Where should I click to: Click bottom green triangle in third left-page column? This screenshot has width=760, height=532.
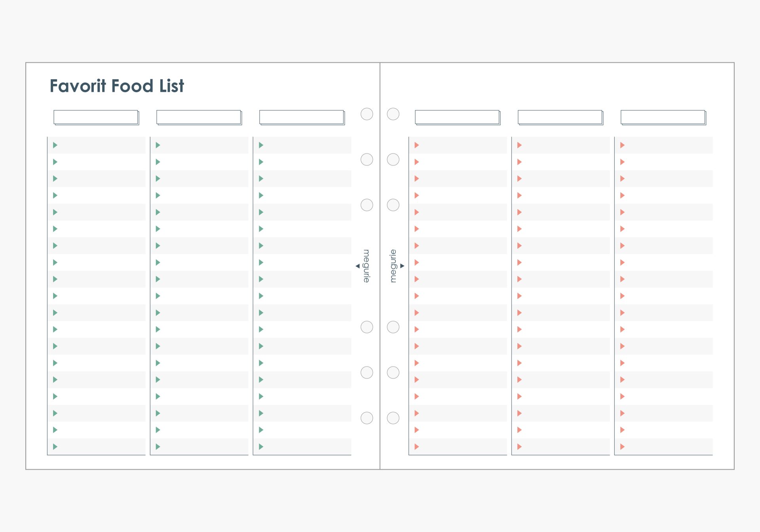(x=261, y=446)
